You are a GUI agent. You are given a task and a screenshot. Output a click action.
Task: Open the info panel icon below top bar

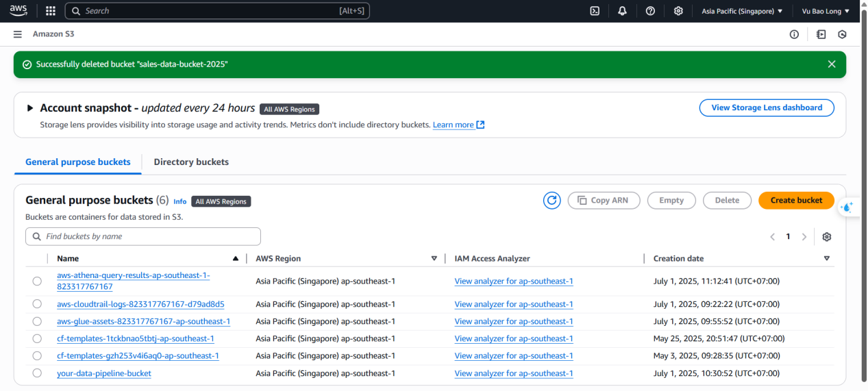click(794, 34)
